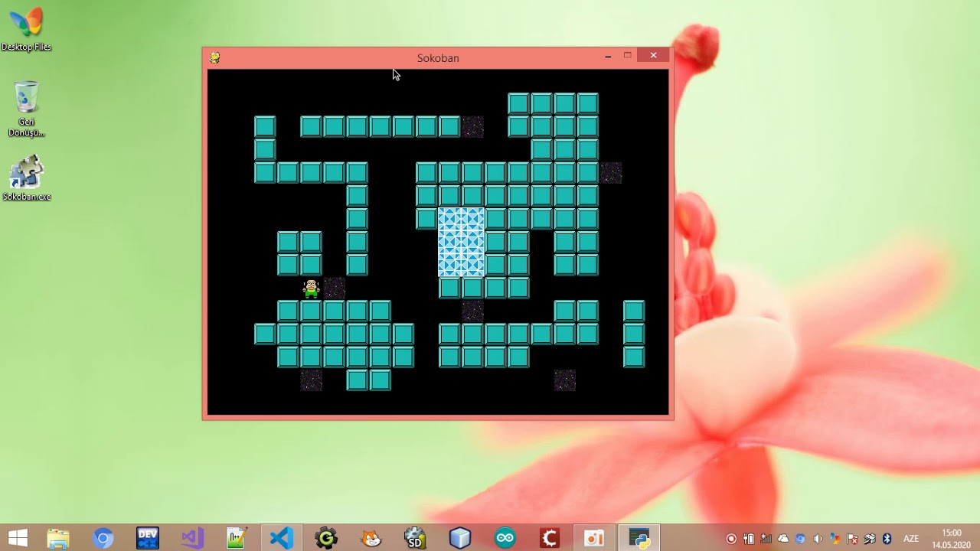Open the Desktop Files shortcut

click(26, 29)
